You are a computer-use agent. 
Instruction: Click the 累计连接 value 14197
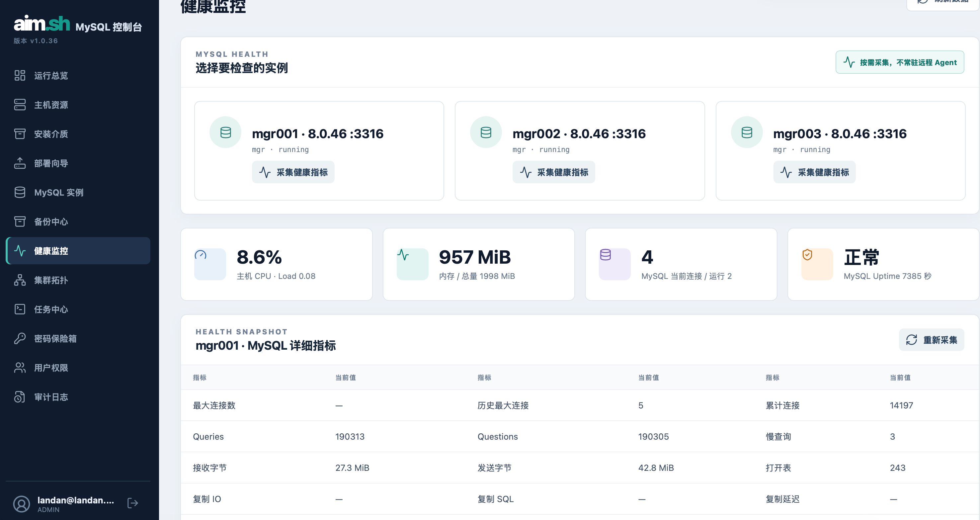click(901, 405)
